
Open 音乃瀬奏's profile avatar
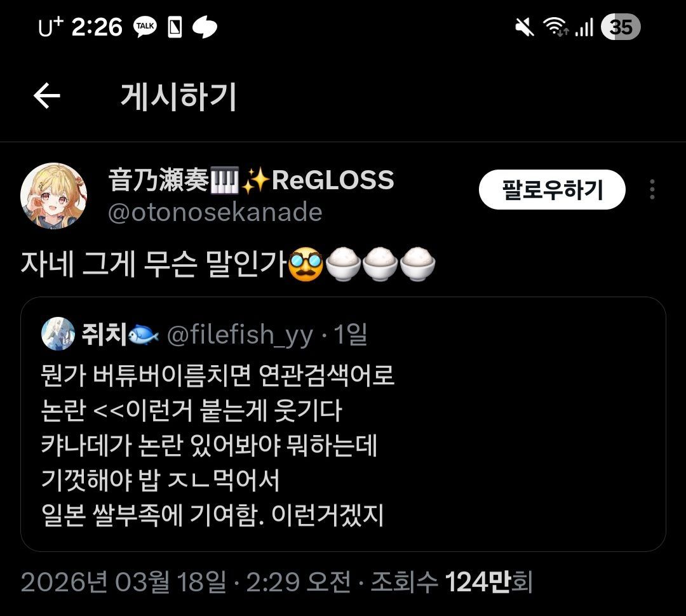pos(54,196)
